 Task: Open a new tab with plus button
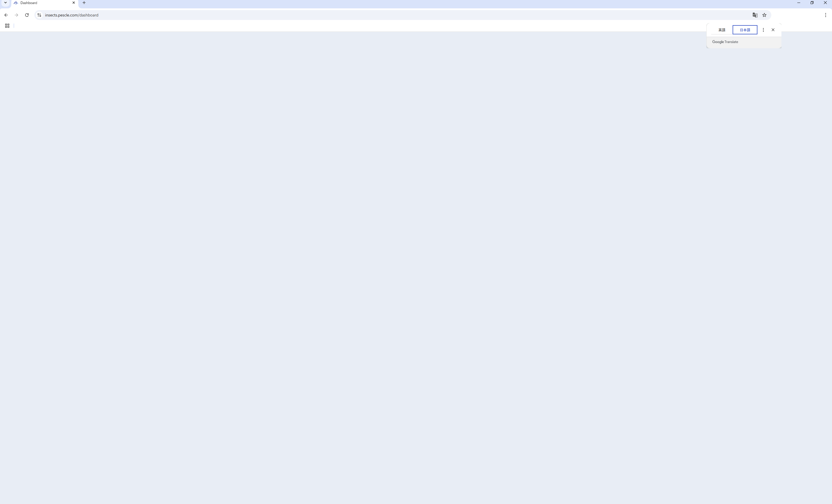[84, 3]
